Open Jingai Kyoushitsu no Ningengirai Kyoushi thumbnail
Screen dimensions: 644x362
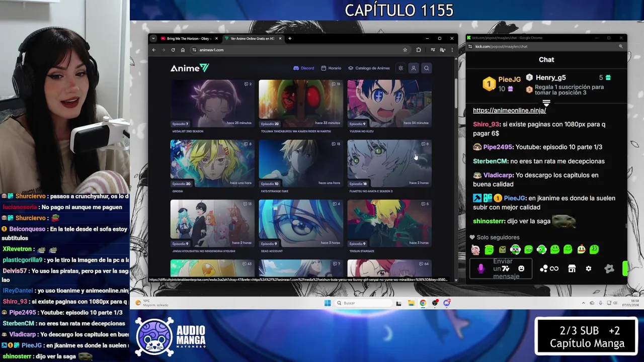tap(212, 223)
